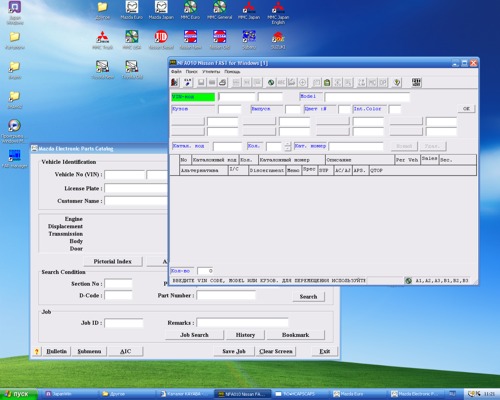Click the Model label button in Nissan FAST
Viewport: 500px width, 400px height.
(x=311, y=96)
